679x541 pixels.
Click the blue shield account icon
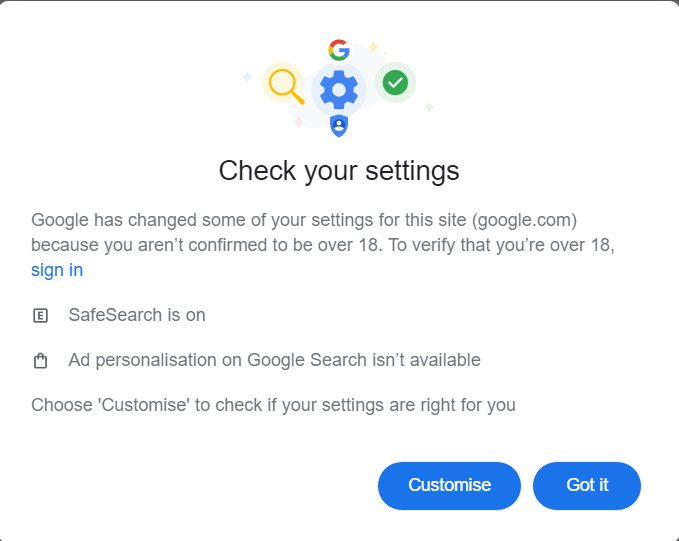click(339, 126)
